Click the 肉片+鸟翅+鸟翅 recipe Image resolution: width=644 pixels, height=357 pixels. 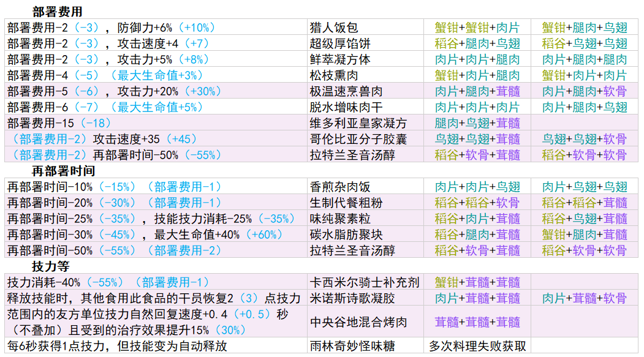tap(585, 187)
